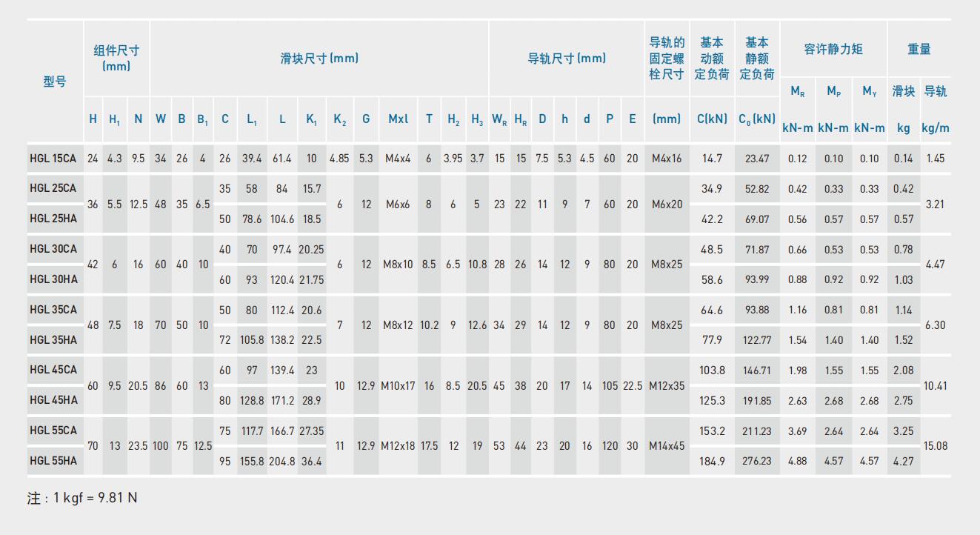Click the 1 kgf = 9.81 N footnote

pyautogui.click(x=82, y=498)
